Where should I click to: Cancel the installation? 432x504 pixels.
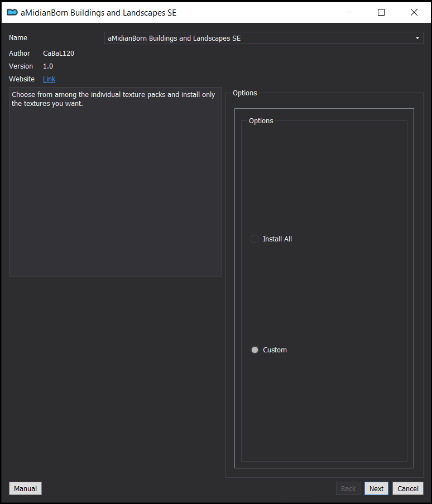tap(408, 488)
